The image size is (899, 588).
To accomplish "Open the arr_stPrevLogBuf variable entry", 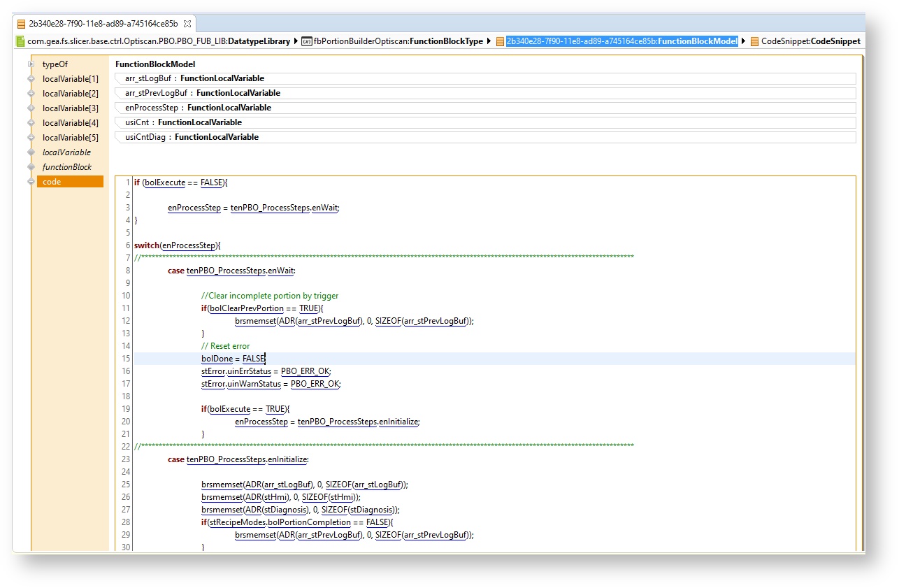I will (x=203, y=93).
